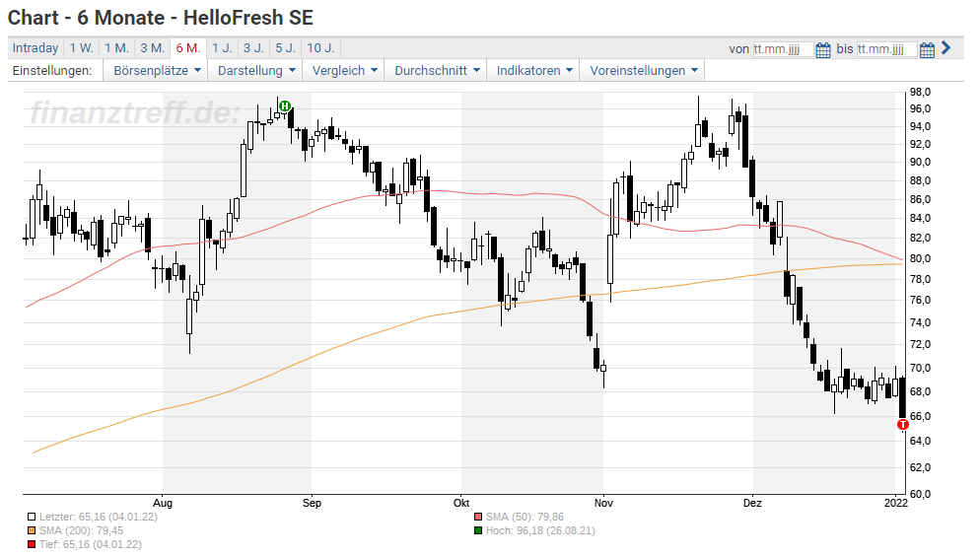Image resolution: width=980 pixels, height=557 pixels.
Task: Click the 'Einstellungen:' label
Action: (52, 71)
